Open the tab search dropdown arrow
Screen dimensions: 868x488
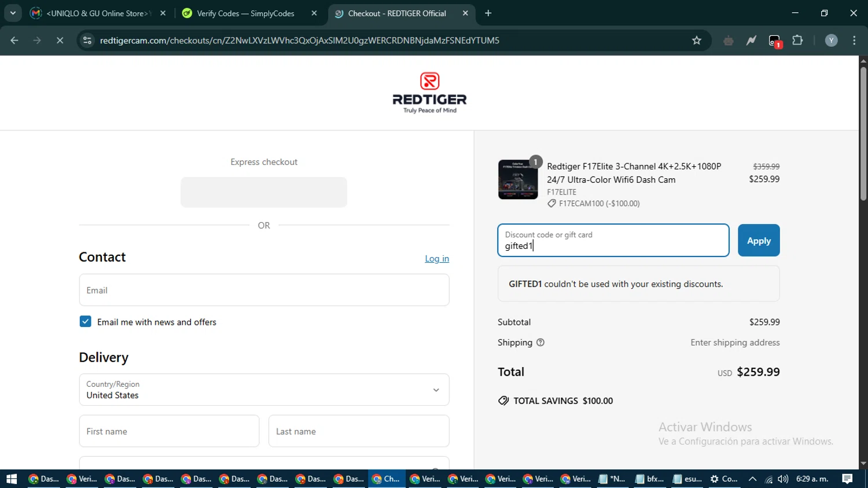tap(13, 13)
